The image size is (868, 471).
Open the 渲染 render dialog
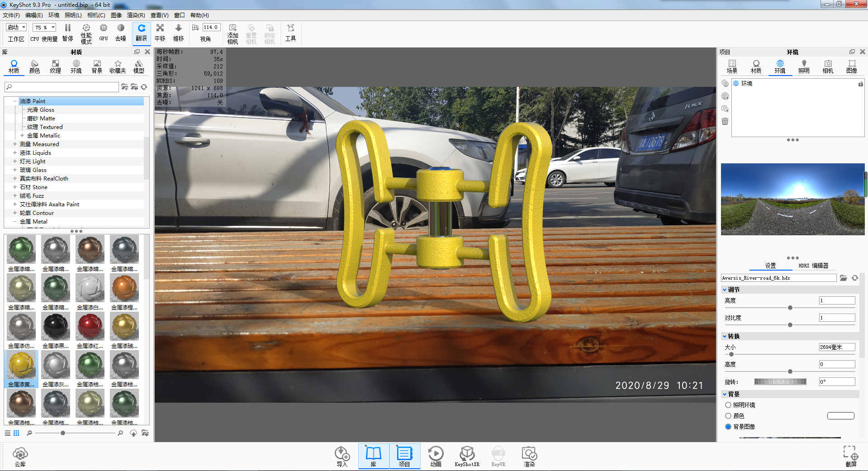(x=529, y=457)
